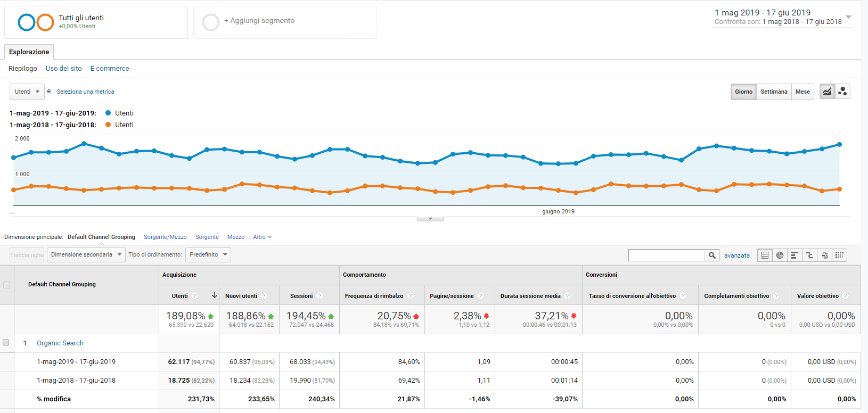Switch graph granularity to Settimana
Screen dimensions: 868x413
pyautogui.click(x=774, y=92)
